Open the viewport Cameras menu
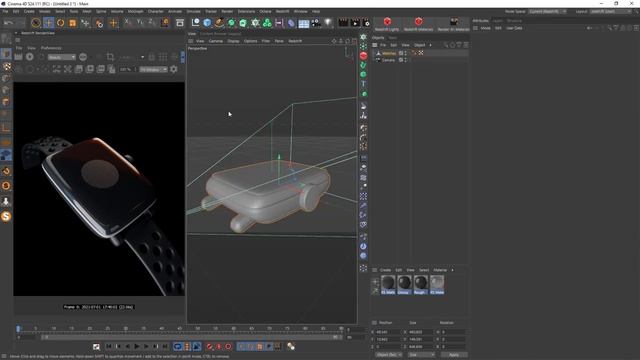Screen dimensions: 640x360 [x=216, y=41]
